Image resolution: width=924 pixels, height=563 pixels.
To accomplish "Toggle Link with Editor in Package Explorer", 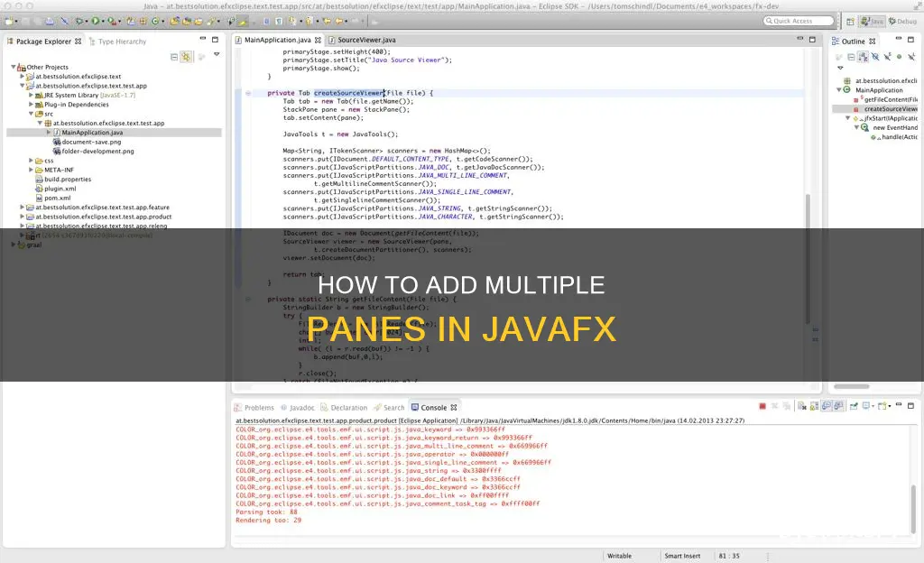I will (186, 57).
